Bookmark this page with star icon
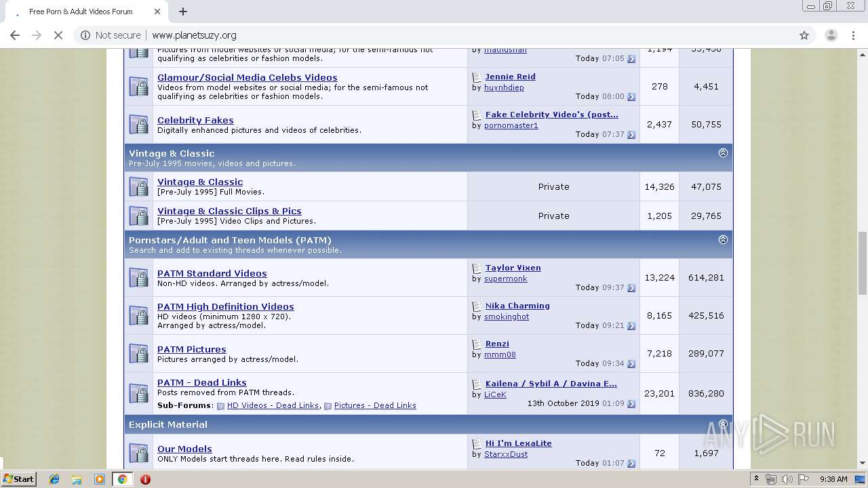 click(804, 35)
